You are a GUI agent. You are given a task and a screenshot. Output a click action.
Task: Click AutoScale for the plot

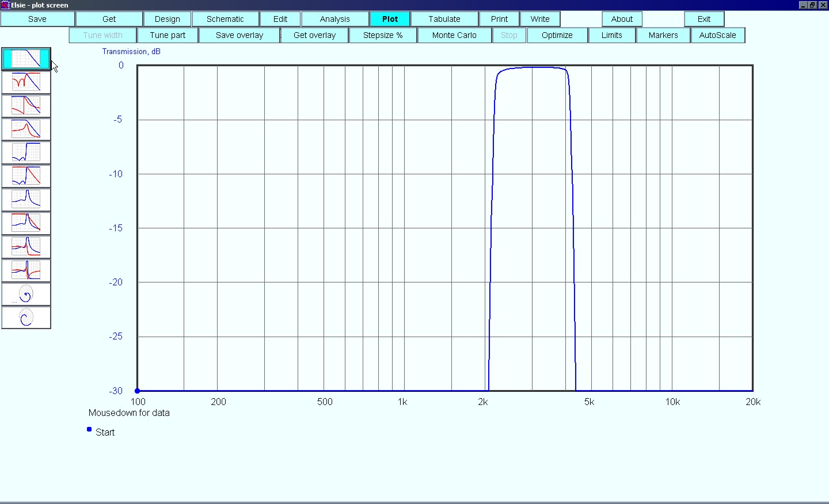click(x=717, y=35)
